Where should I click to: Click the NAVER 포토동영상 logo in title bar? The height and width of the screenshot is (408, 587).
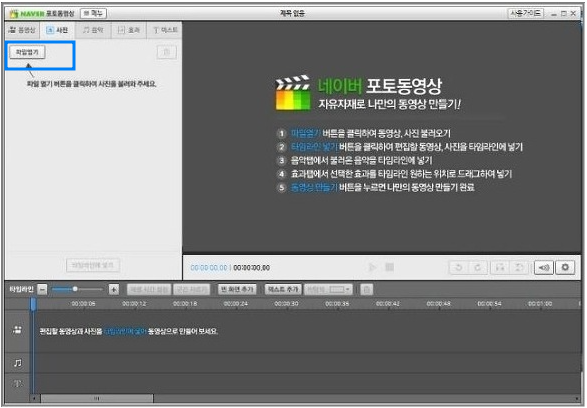(x=42, y=14)
